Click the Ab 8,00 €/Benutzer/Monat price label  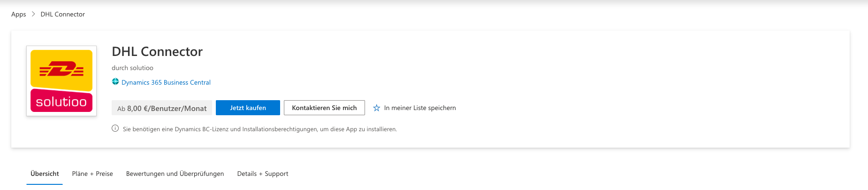click(x=162, y=108)
